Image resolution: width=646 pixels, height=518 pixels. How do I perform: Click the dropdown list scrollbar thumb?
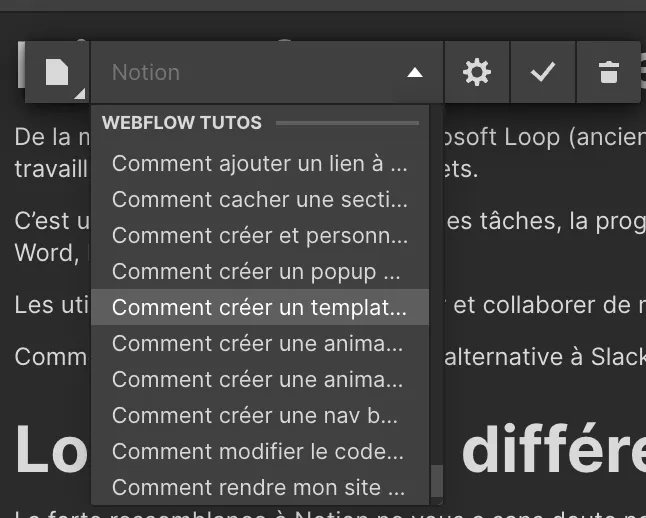[x=437, y=481]
